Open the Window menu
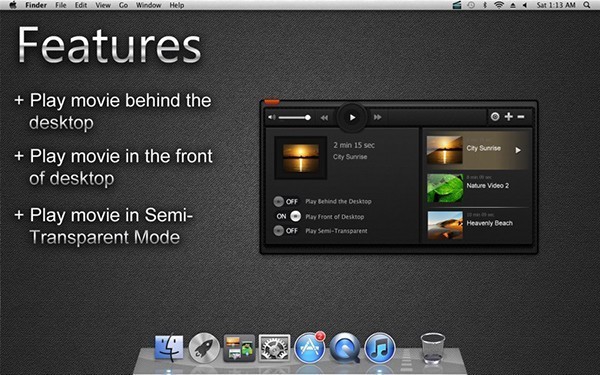 coord(148,5)
